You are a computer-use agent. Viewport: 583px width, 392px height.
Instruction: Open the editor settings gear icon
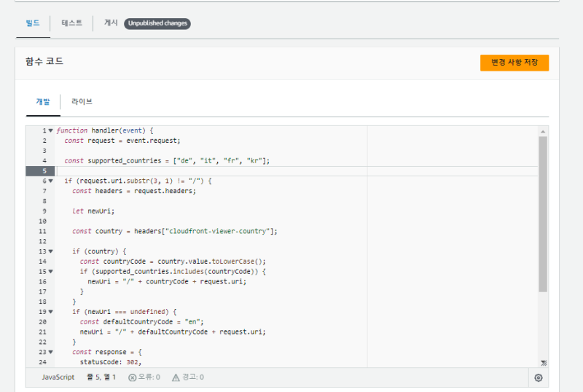coord(539,377)
